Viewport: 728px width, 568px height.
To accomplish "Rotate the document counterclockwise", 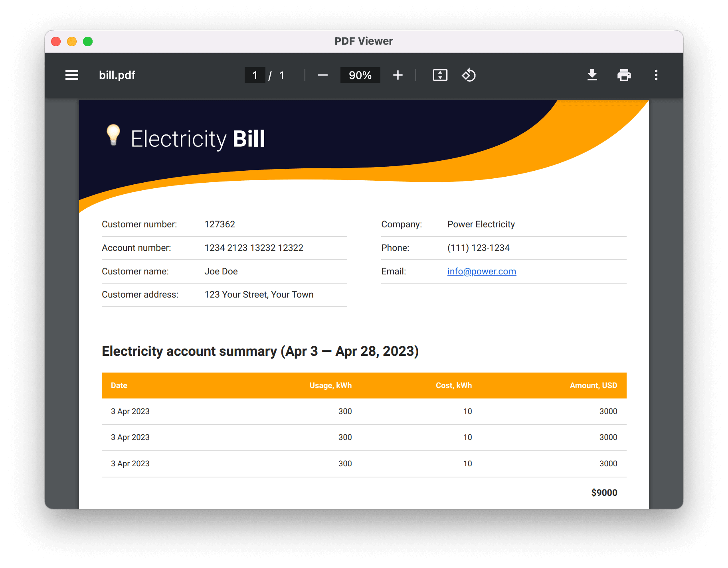I will coord(469,75).
